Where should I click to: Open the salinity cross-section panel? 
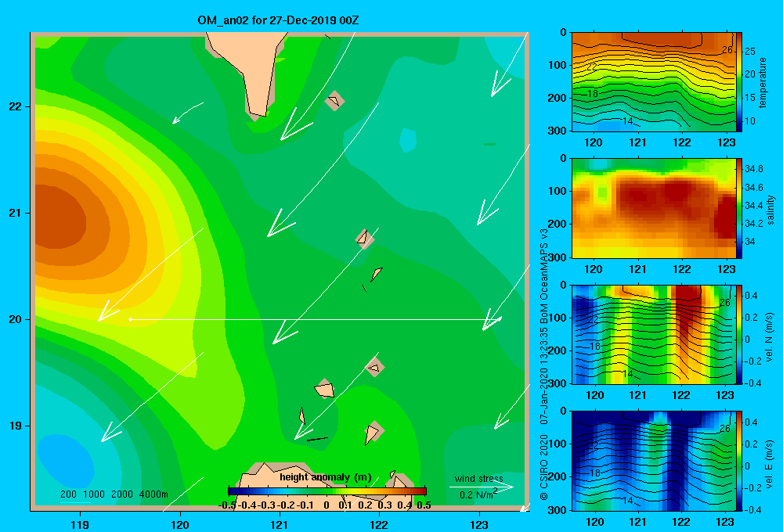[654, 208]
